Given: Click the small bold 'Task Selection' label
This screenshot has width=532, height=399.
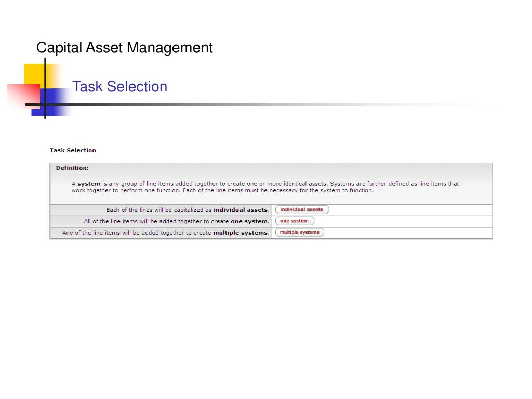Looking at the screenshot, I should click(x=73, y=150).
